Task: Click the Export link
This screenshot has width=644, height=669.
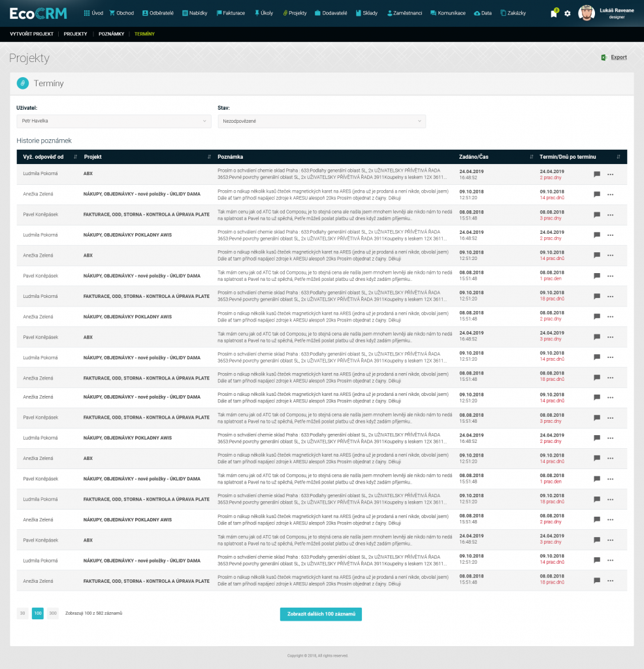Action: (618, 57)
